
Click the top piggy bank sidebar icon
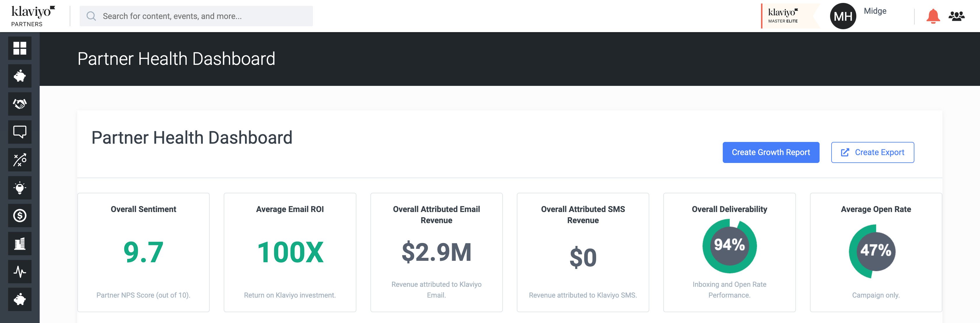tap(20, 76)
